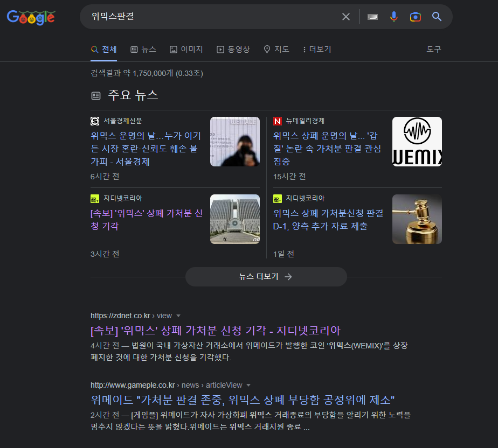Clear the search box with X icon

coord(346,17)
